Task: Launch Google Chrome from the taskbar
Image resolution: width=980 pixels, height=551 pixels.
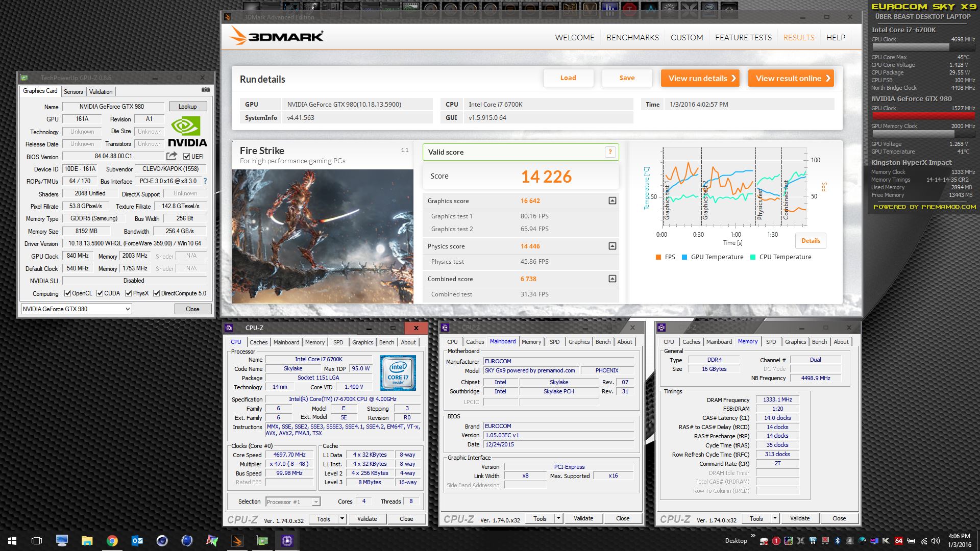Action: point(112,541)
